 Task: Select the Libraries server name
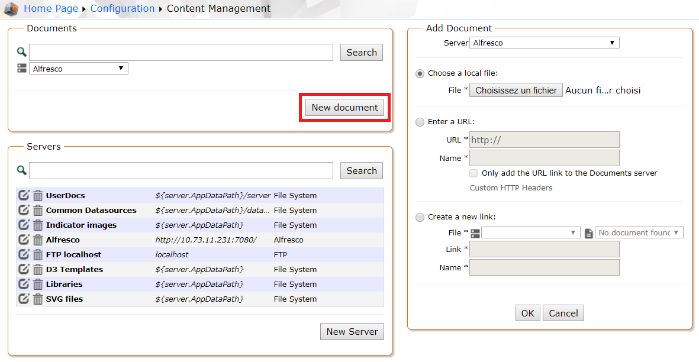coord(64,284)
